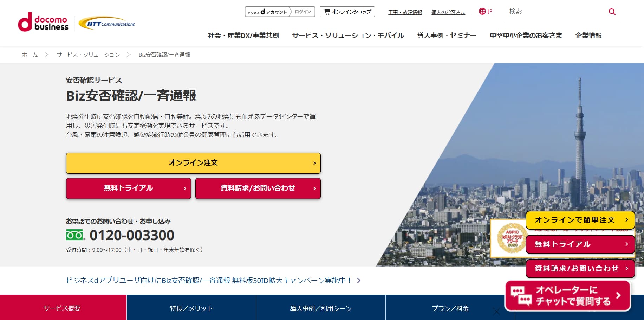Click floating オンラインで簡単注文 button
The image size is (644, 320).
pyautogui.click(x=580, y=220)
